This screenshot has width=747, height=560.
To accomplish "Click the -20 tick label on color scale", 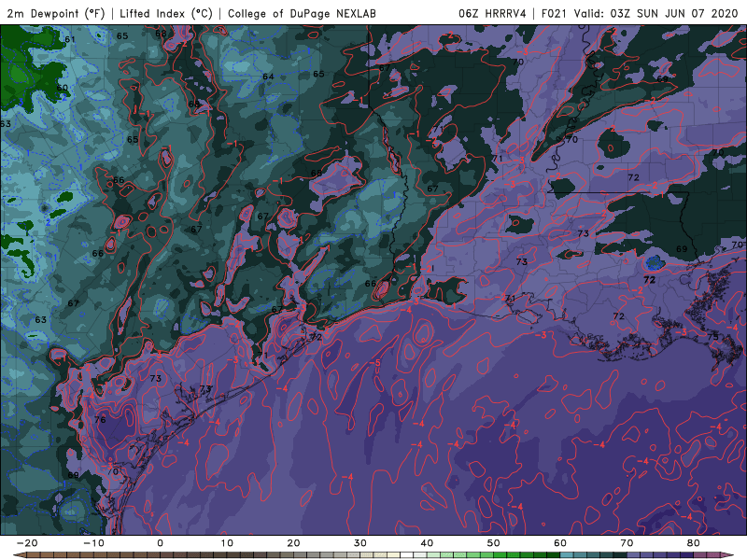I will pos(27,543).
